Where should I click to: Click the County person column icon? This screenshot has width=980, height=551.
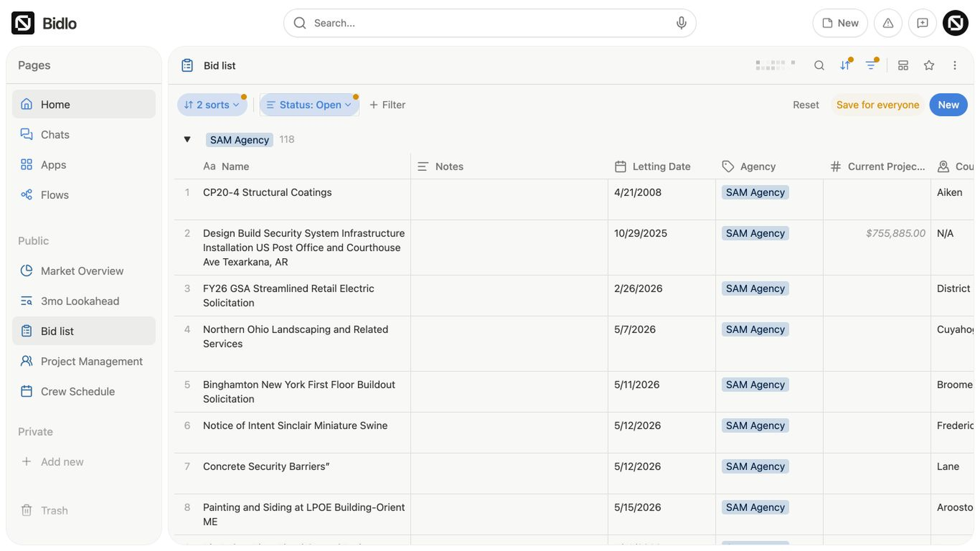(x=943, y=166)
